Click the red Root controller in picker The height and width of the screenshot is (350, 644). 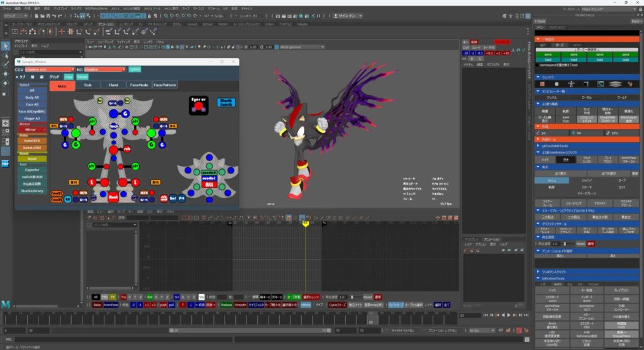(114, 197)
